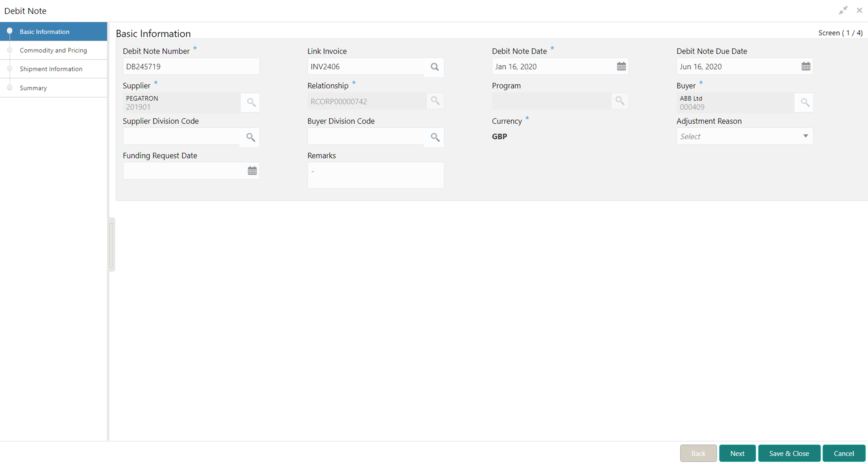Screen dimensions: 868x464
Task: Click the Supplier search magnifier
Action: [251, 102]
